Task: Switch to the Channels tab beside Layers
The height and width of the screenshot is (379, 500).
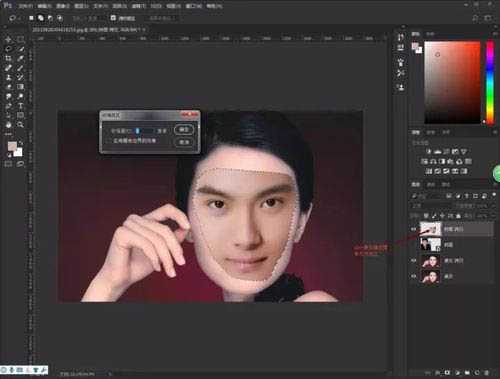Action: [431, 184]
